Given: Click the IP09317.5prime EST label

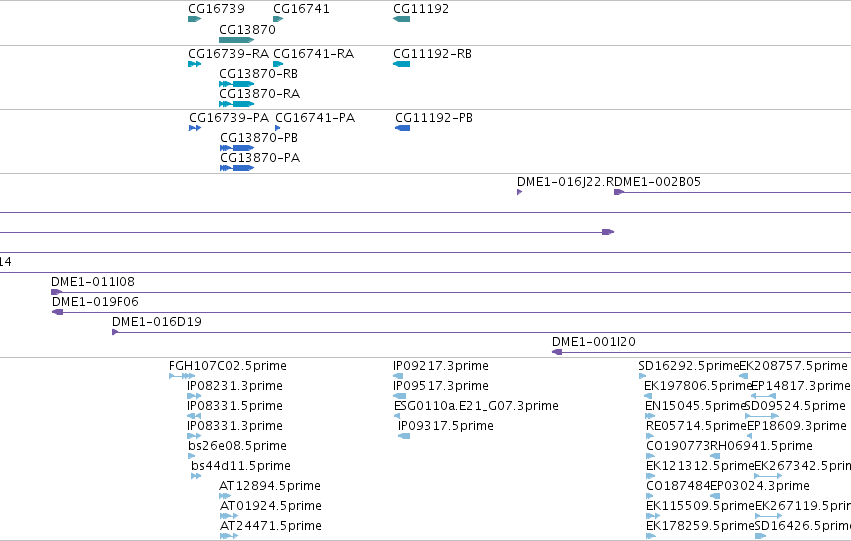Looking at the screenshot, I should 446,426.
